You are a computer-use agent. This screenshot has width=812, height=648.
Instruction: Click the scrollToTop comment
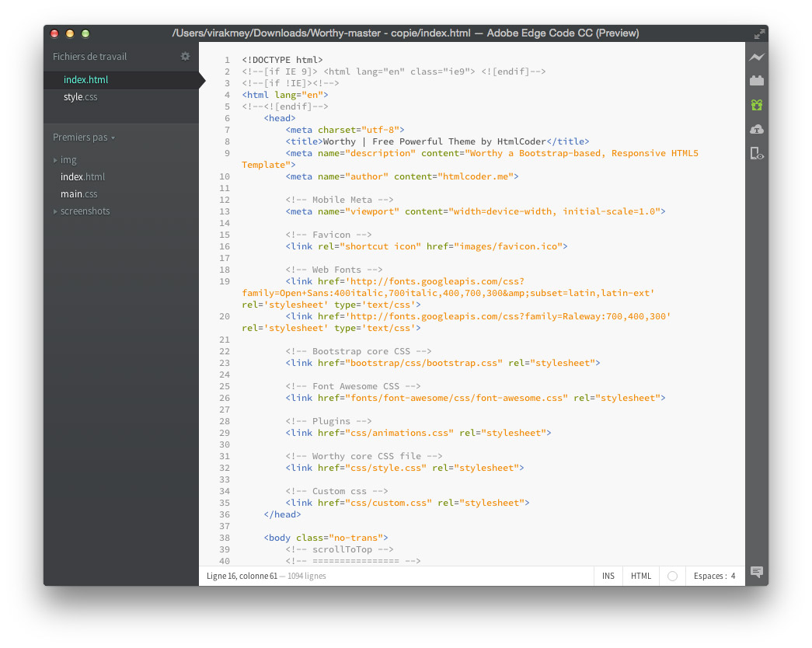pyautogui.click(x=340, y=549)
